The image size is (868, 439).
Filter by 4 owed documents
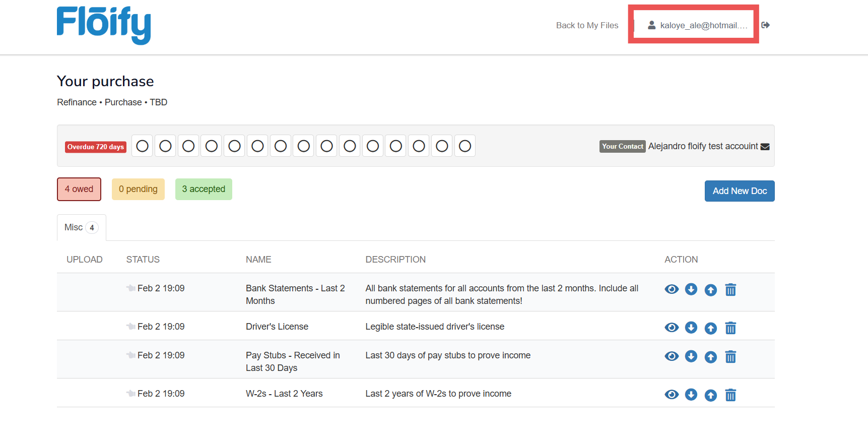coord(79,189)
